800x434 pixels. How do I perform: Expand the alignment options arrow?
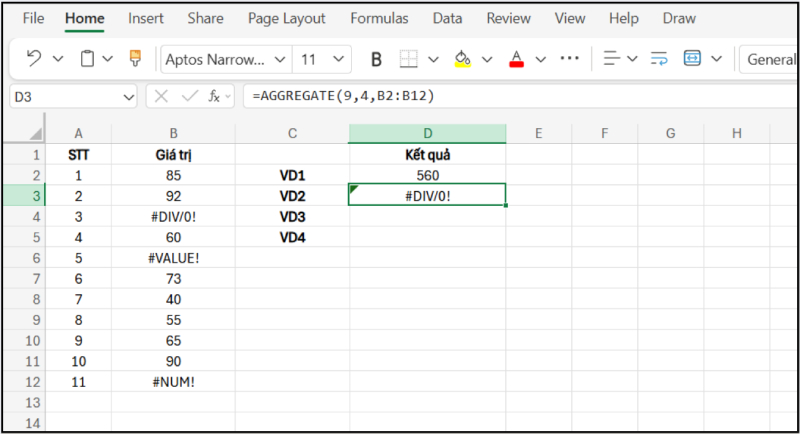tap(632, 59)
